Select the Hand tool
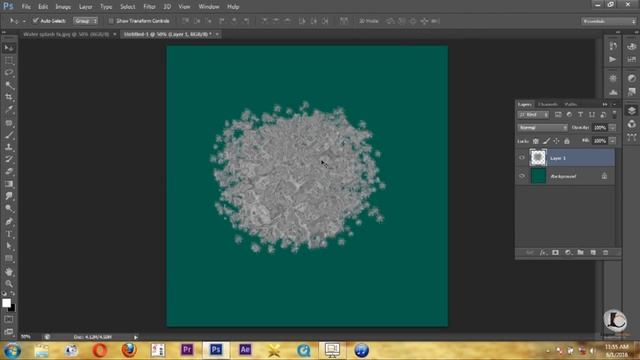This screenshot has height=360, width=640. coord(9,272)
